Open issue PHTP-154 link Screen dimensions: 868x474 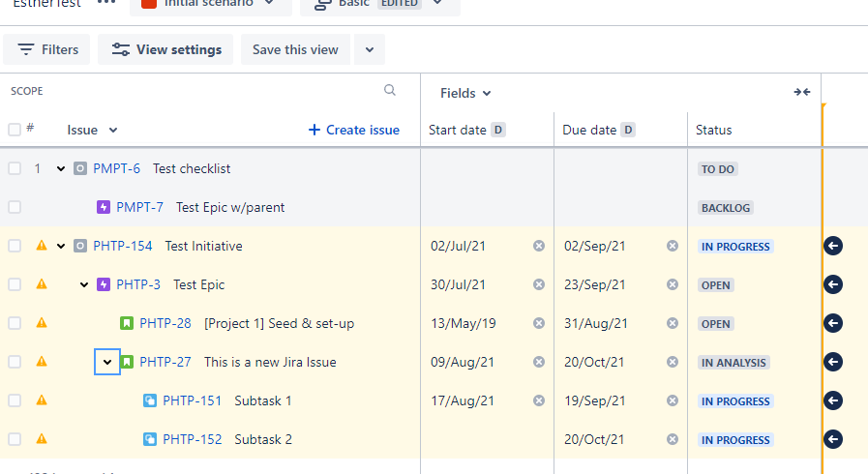click(122, 246)
